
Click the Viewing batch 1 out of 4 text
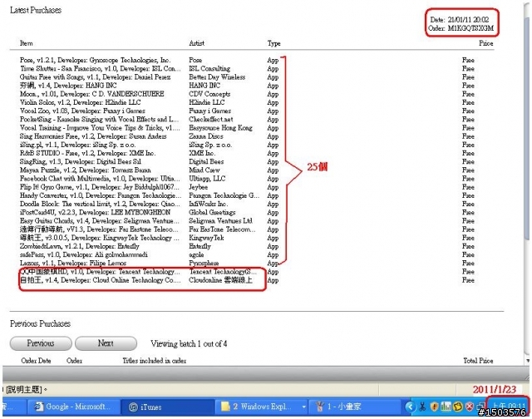click(189, 343)
